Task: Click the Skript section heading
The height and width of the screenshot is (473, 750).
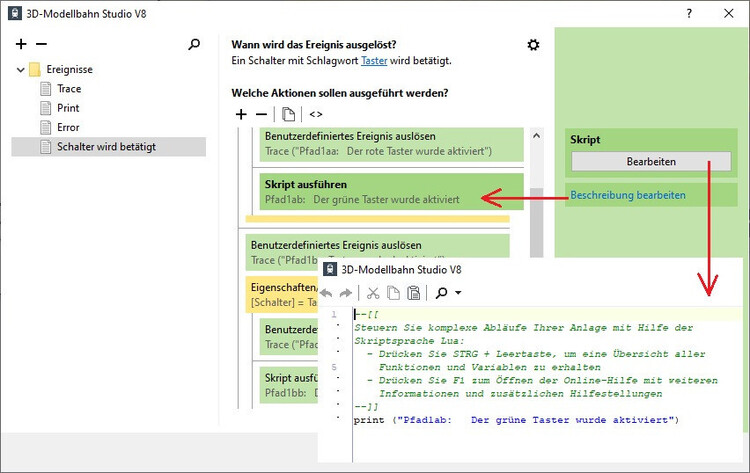Action: click(585, 140)
